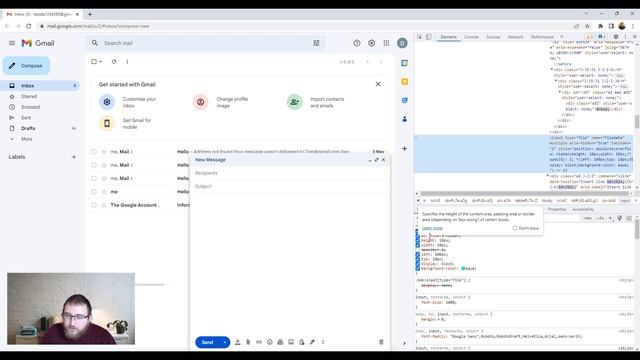The image size is (640, 360).
Task: Toggle formatting options icon
Action: pos(238,342)
